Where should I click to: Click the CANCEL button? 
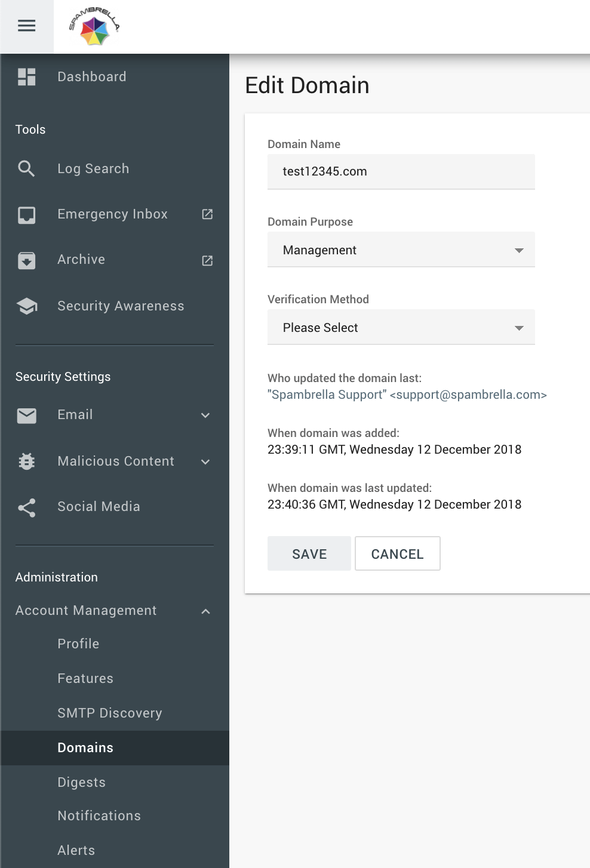pyautogui.click(x=398, y=553)
